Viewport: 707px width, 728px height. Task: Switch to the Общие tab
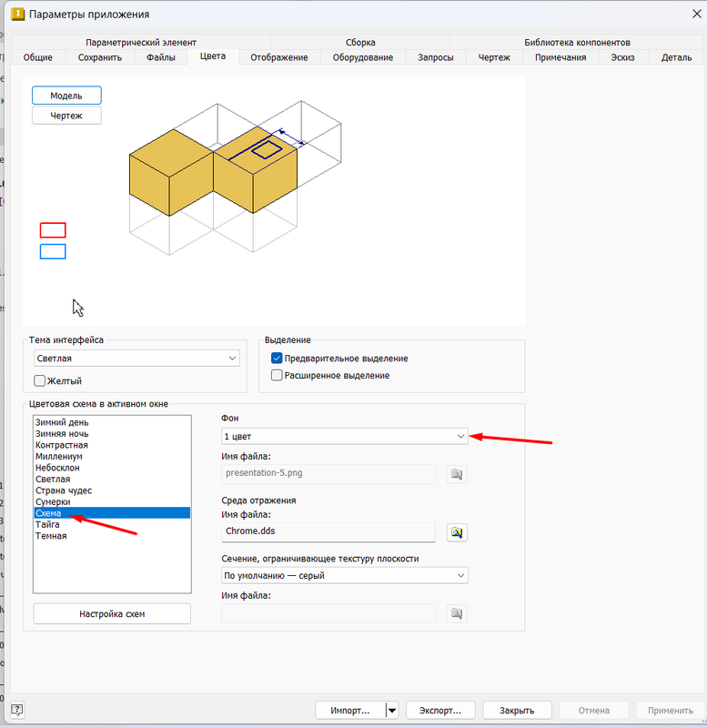[x=38, y=57]
